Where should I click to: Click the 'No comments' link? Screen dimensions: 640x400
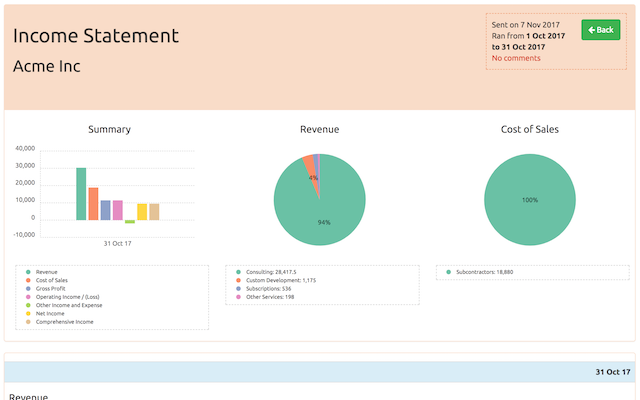(x=516, y=58)
